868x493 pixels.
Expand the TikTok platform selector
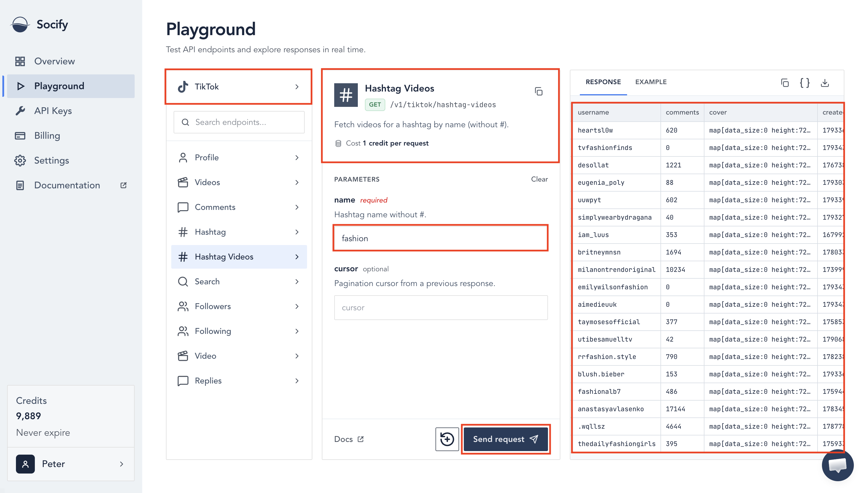239,87
